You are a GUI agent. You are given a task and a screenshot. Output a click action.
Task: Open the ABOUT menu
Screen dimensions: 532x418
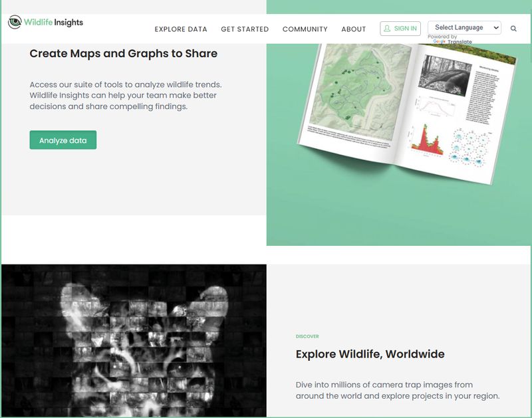click(354, 29)
